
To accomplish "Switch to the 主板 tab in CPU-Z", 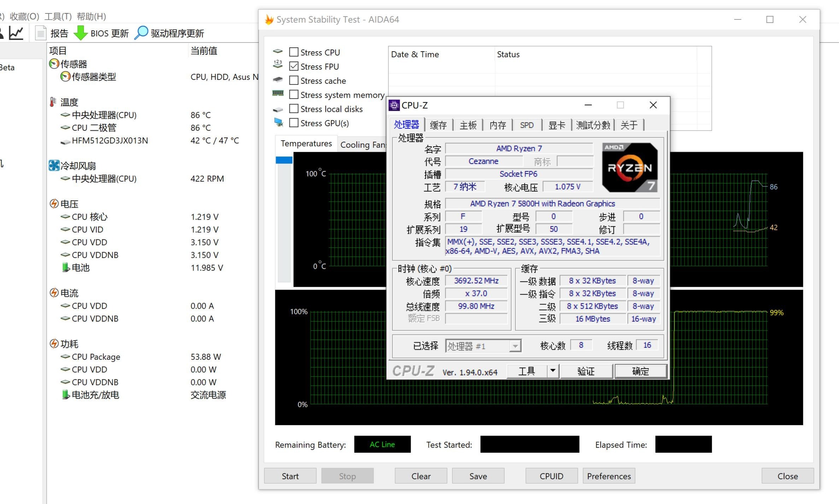I will (468, 125).
